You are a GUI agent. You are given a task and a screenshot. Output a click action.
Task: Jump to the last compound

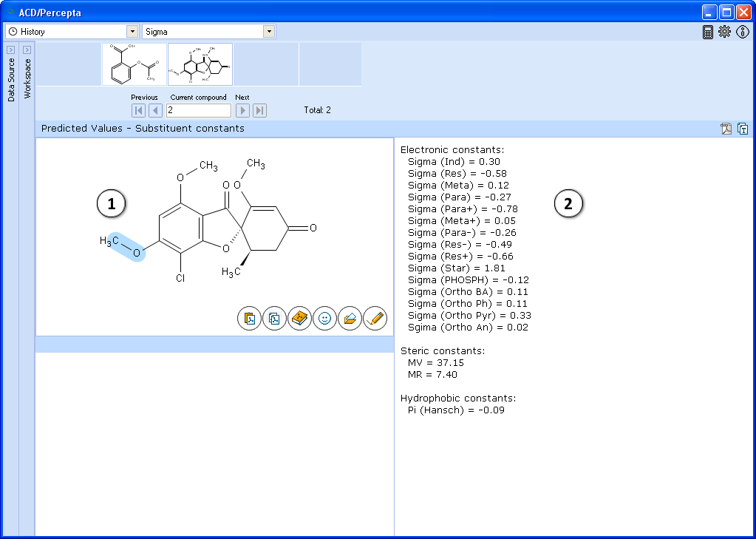click(x=259, y=110)
